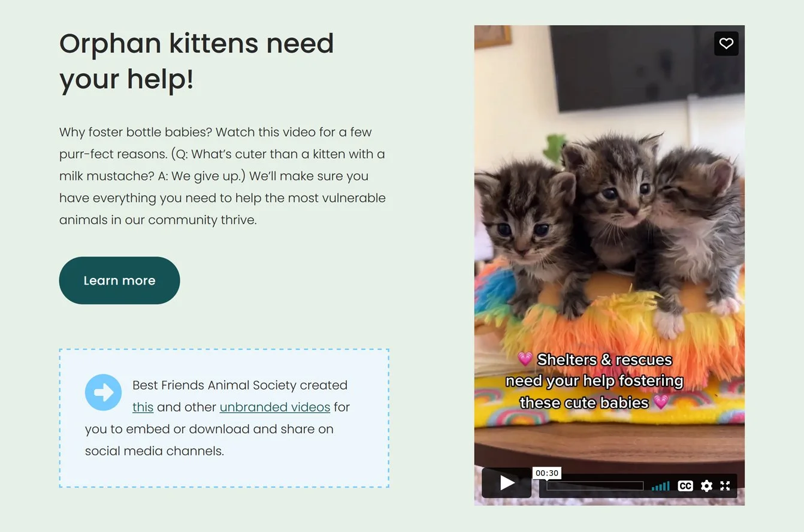Screen dimensions: 804x532
Task: Enter fullscreen mode for the video
Action: pos(725,486)
